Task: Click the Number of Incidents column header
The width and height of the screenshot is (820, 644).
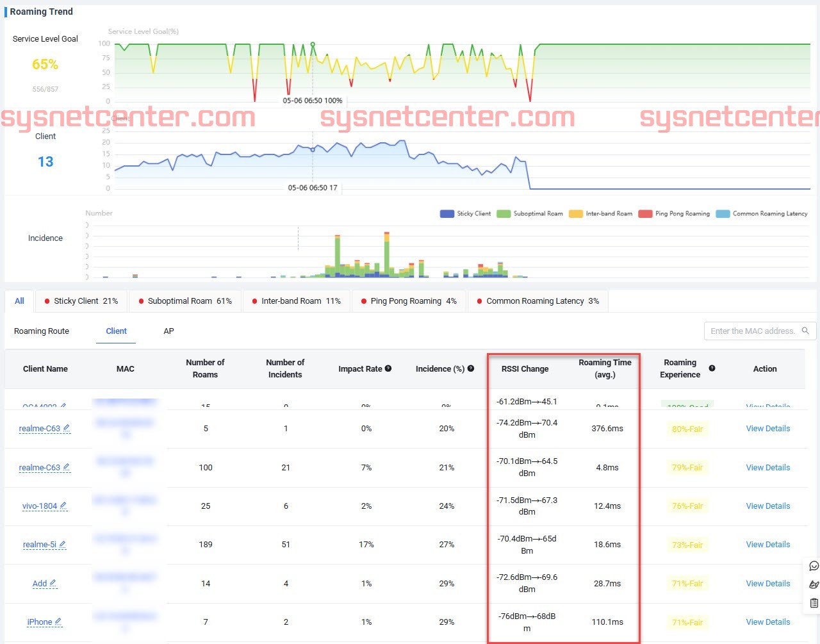Action: [285, 368]
